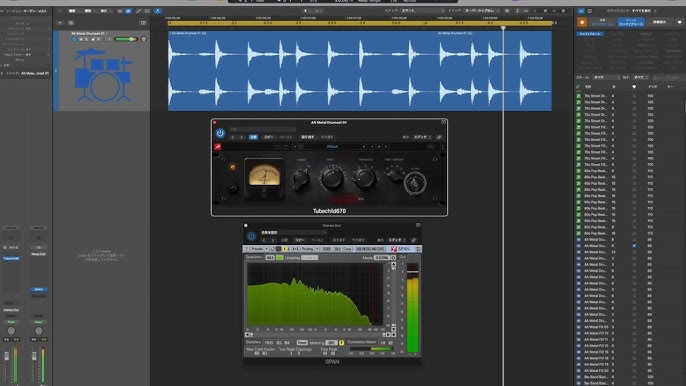Image resolution: width=686 pixels, height=386 pixels.
Task: Select the Alt Metal Drumset audio region
Action: 360,70
